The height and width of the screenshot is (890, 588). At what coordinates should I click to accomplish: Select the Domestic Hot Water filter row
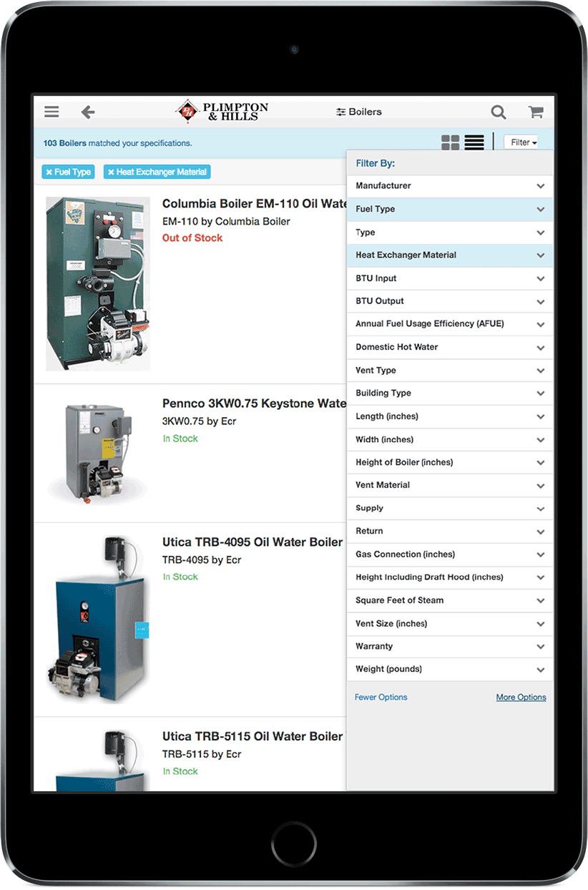click(x=449, y=347)
